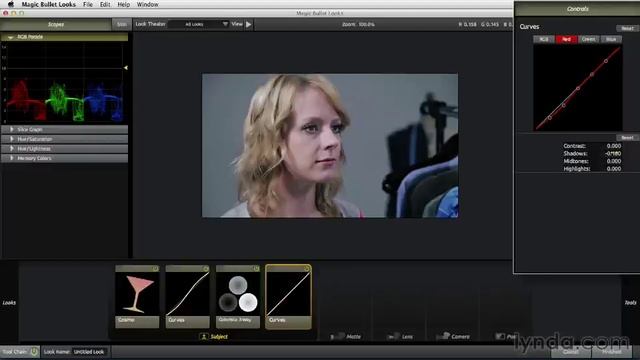Select the Red curve channel
This screenshot has width=640, height=360.
tap(566, 39)
